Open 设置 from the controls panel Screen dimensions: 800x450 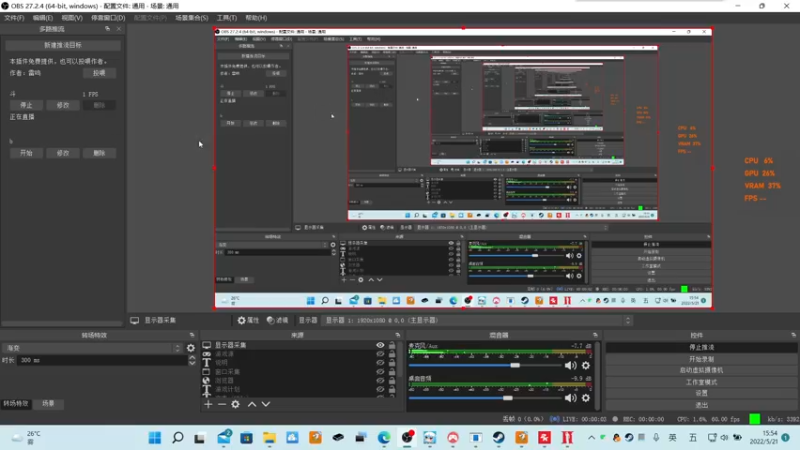click(702, 393)
